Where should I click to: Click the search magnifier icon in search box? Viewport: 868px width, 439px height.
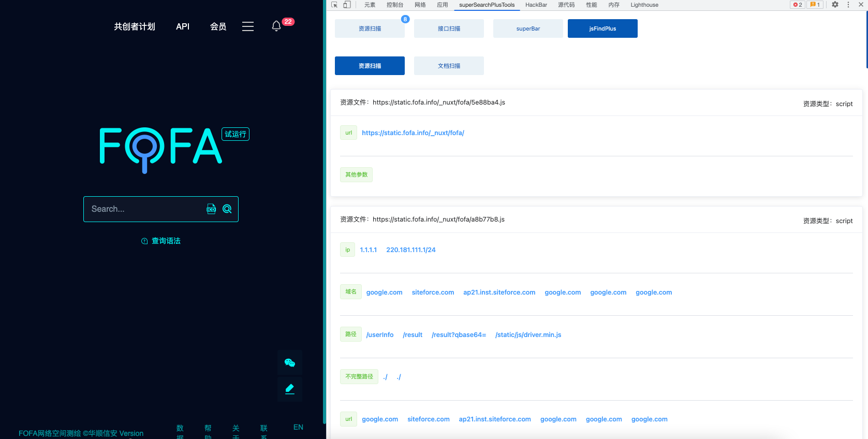point(227,209)
